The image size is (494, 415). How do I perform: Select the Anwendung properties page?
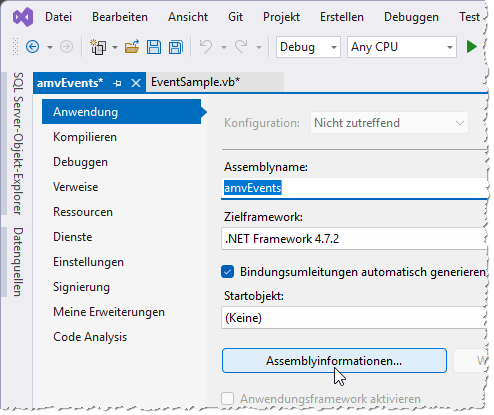point(122,112)
